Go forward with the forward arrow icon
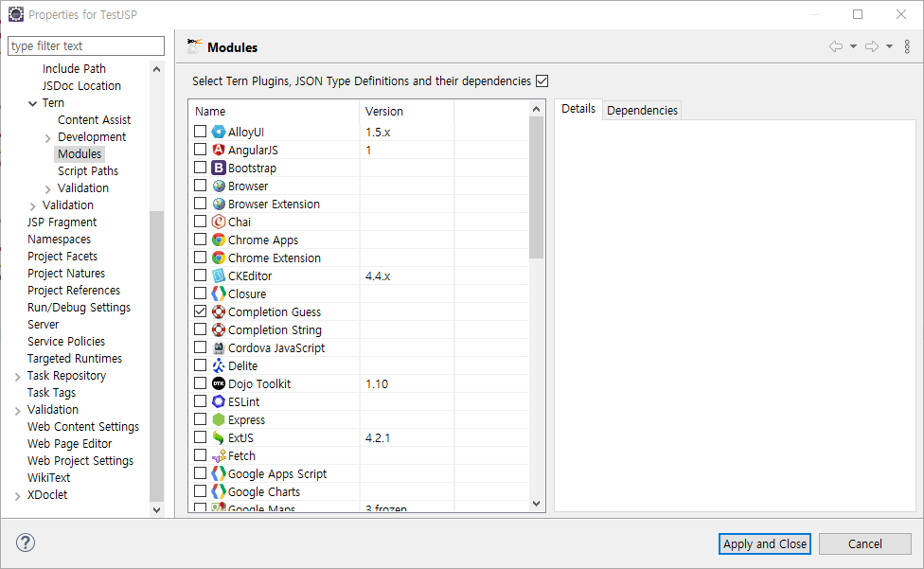This screenshot has width=924, height=569. pos(872,46)
